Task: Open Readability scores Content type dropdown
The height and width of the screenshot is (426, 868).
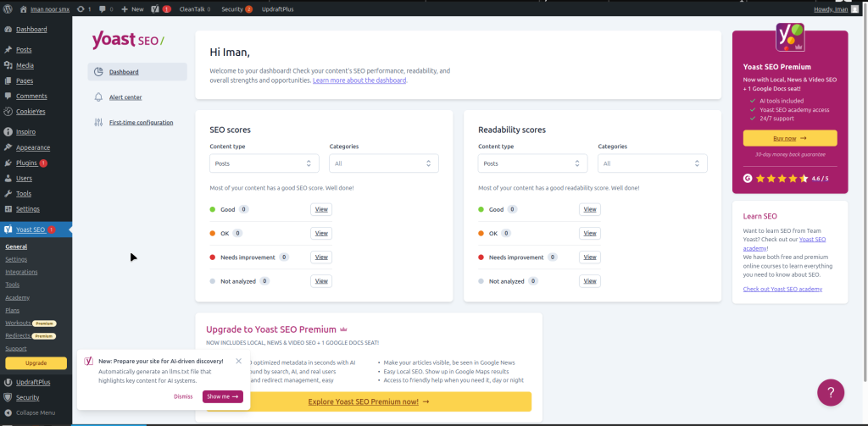Action: click(x=532, y=163)
